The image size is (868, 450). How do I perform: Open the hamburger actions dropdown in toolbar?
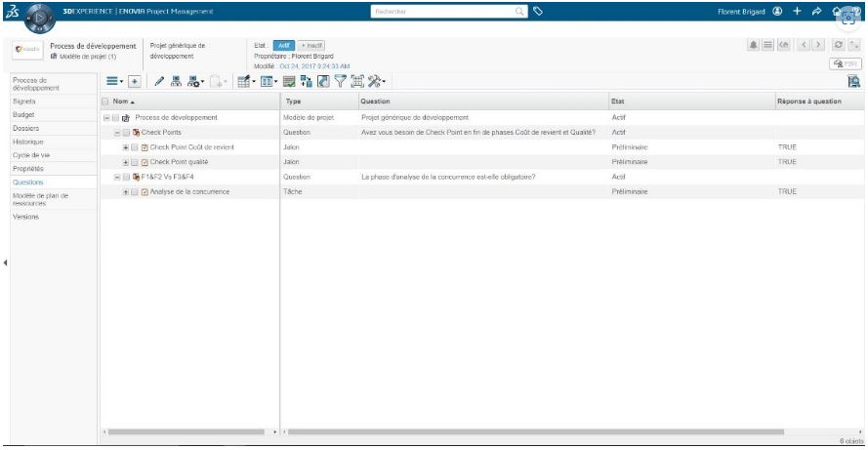(x=114, y=81)
